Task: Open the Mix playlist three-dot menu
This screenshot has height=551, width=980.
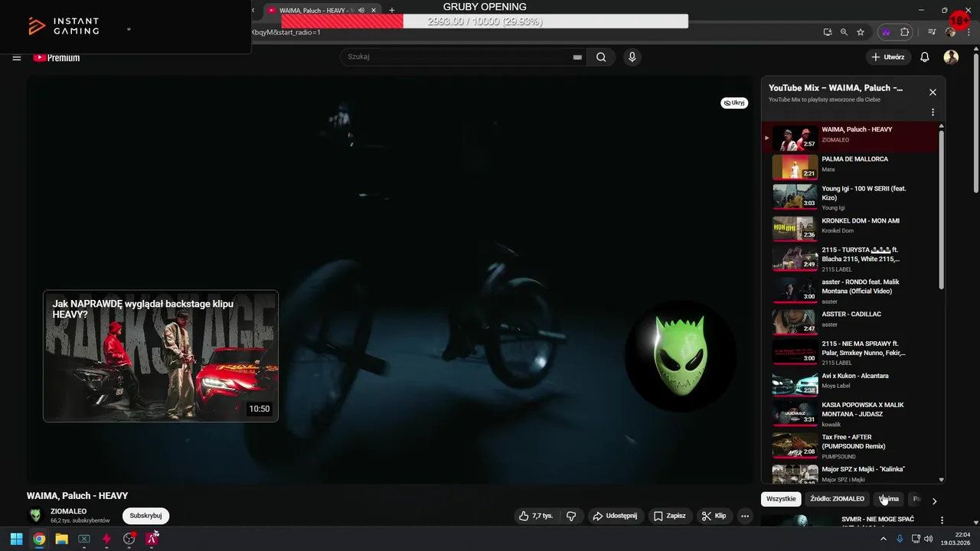Action: (933, 112)
